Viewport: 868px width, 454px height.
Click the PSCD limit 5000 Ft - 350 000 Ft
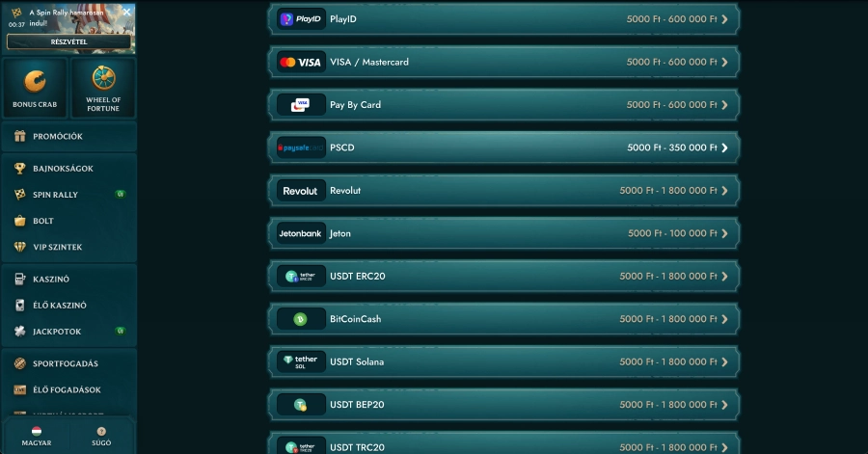pos(672,147)
